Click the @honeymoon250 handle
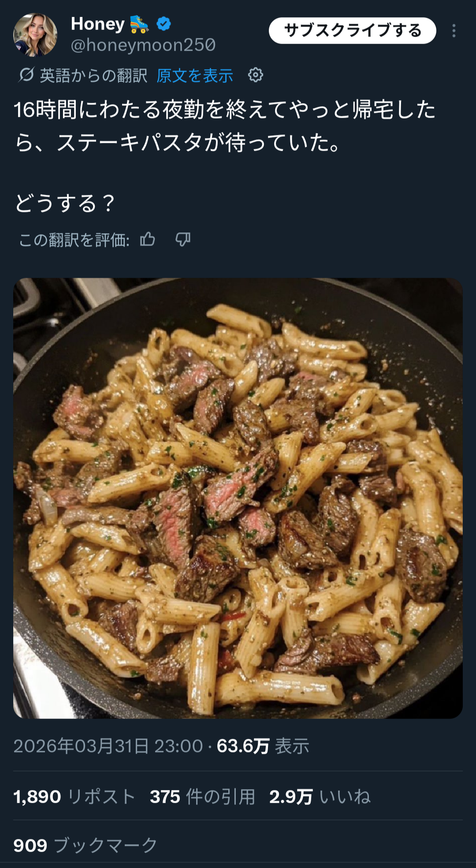The width and height of the screenshot is (476, 868). pyautogui.click(x=143, y=45)
